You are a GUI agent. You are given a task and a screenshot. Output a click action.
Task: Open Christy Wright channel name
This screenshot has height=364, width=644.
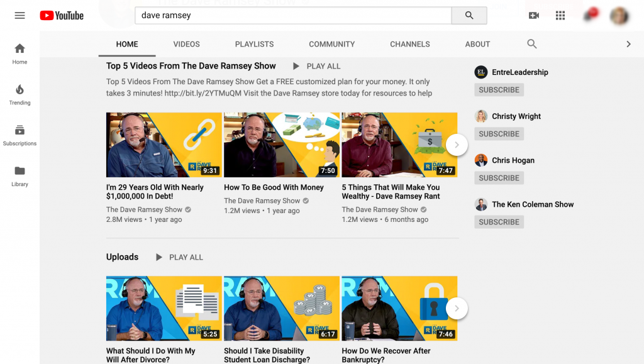516,116
